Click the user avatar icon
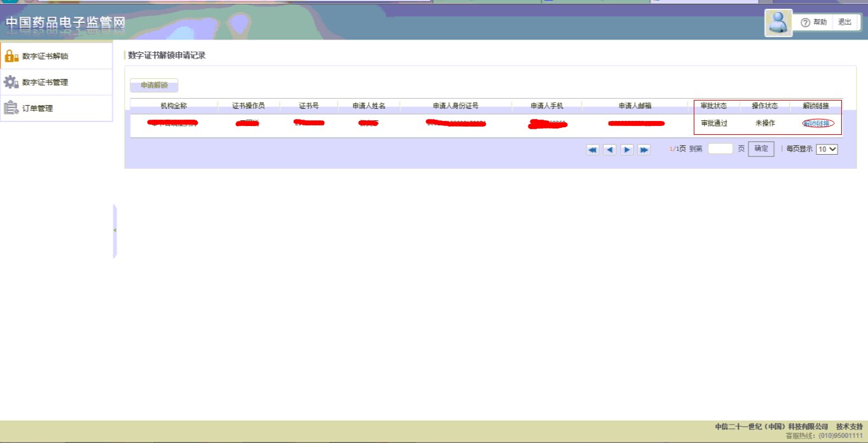868x443 pixels. pos(778,23)
